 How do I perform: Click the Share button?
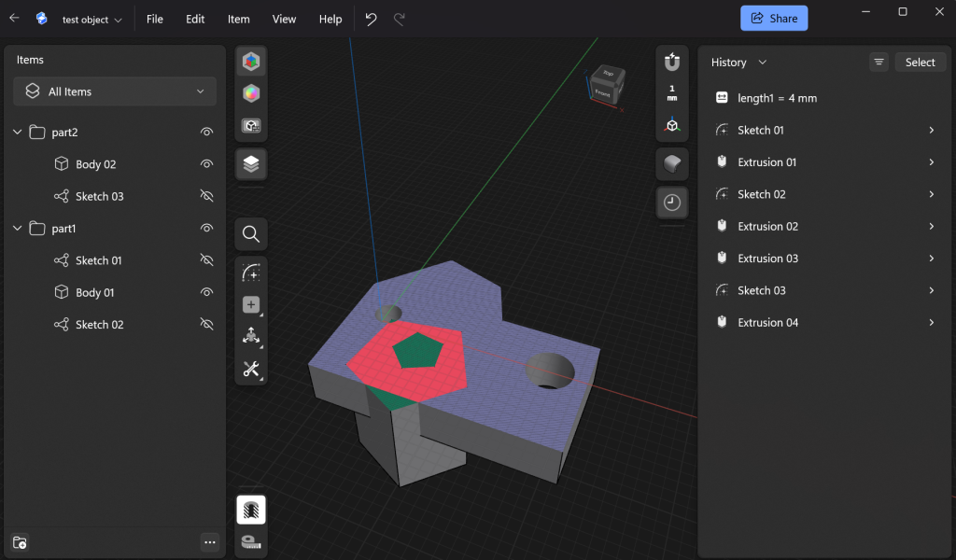pyautogui.click(x=774, y=19)
